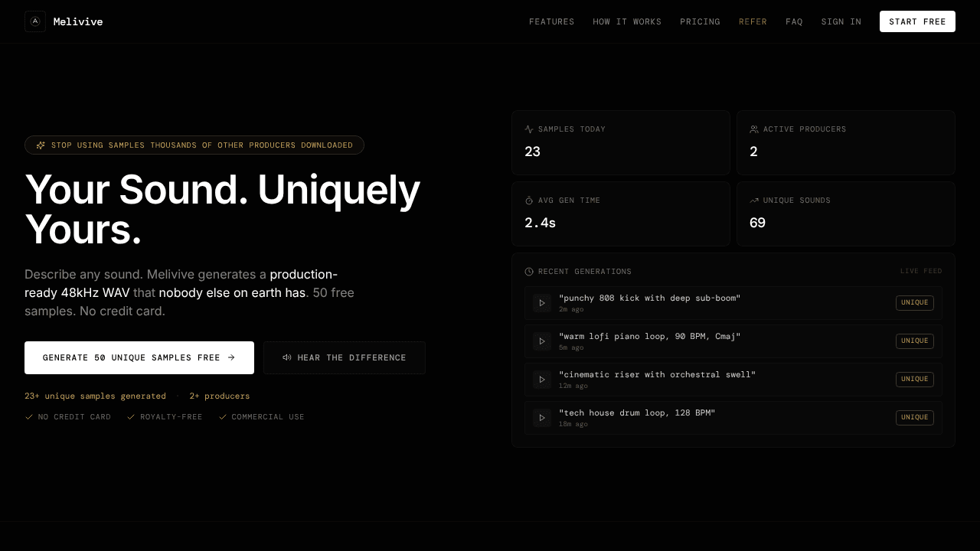Image resolution: width=980 pixels, height=551 pixels.
Task: Click the arrow icon in the Generate button
Action: 231,357
